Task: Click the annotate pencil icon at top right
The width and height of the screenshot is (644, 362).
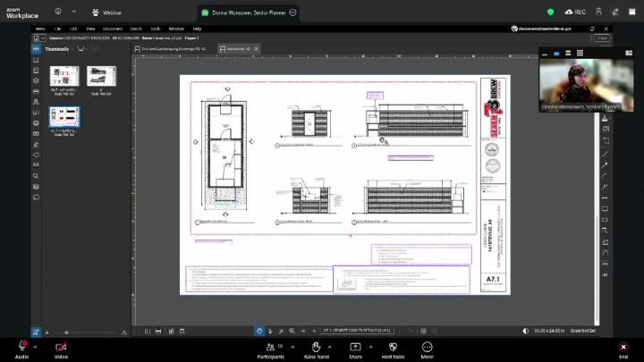Action: tap(615, 12)
